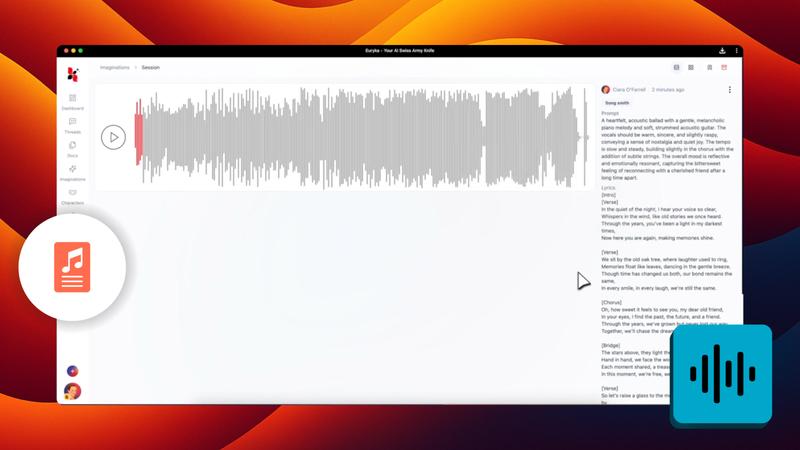The image size is (800, 450).
Task: Click the "[Chorus]" lyrics marker
Action: pyautogui.click(x=611, y=303)
